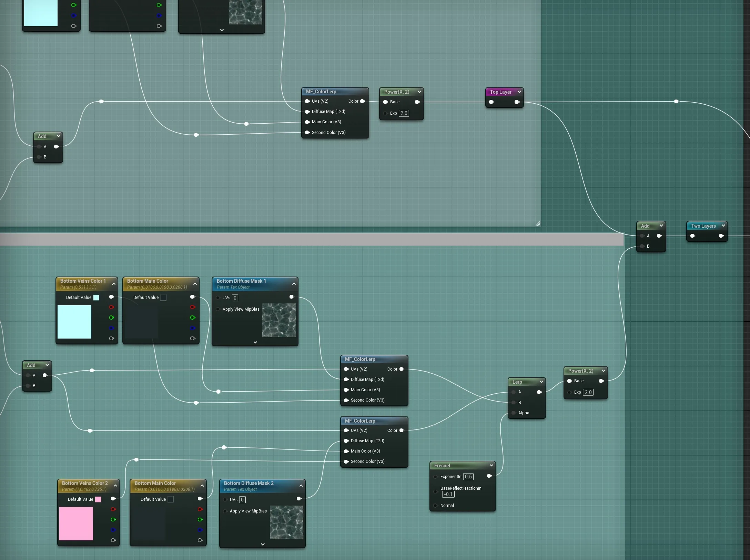Collapse the Bottom Veins Color 1 node
Screen dimensions: 750x560
coord(114,284)
